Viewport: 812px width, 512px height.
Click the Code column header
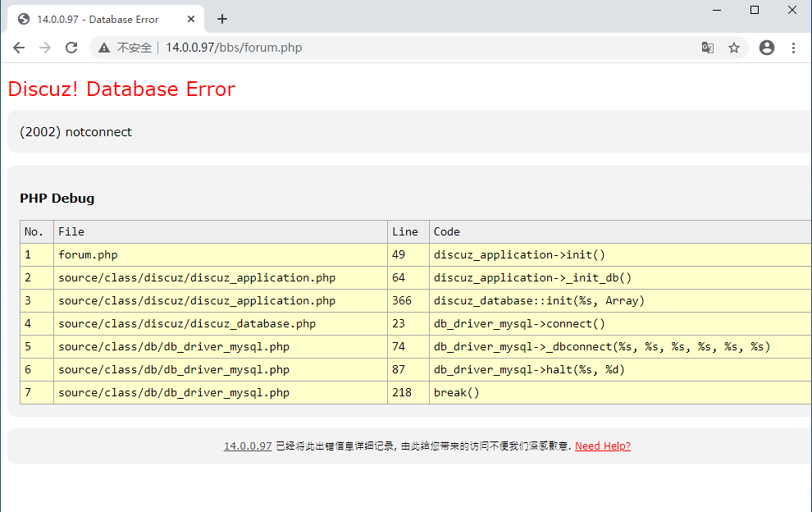pos(620,231)
